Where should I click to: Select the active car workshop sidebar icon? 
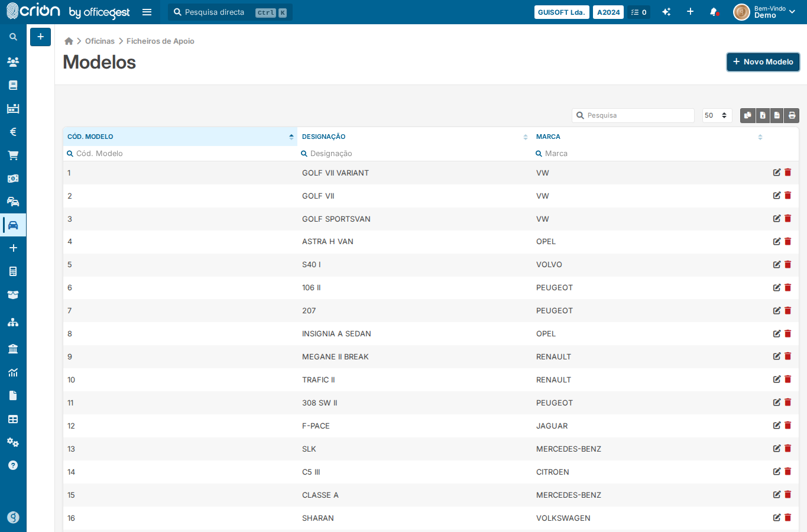point(13,225)
